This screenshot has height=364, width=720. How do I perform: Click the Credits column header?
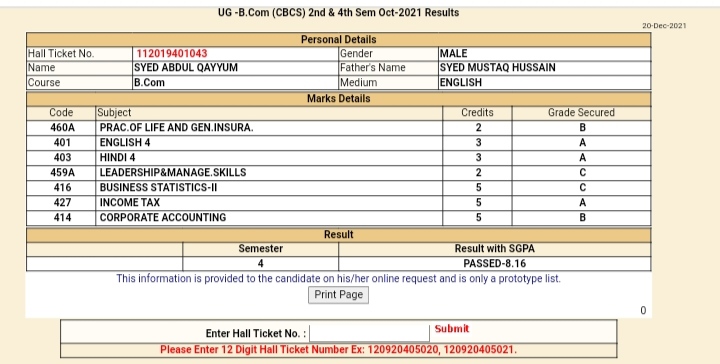pos(477,112)
